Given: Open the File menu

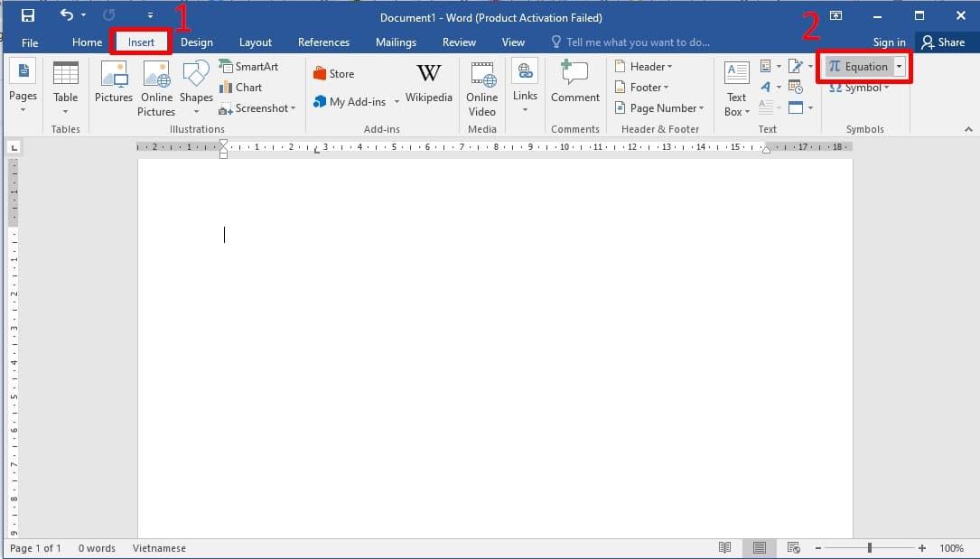Looking at the screenshot, I should (x=30, y=42).
